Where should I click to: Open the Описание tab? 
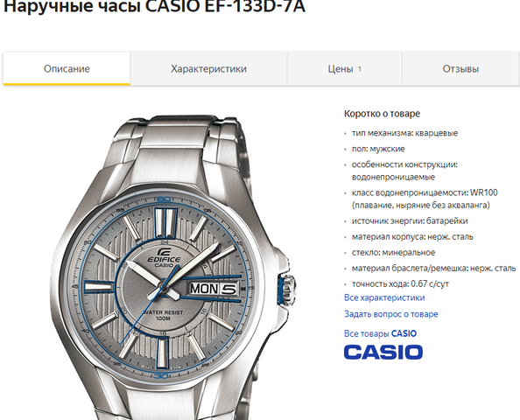[x=67, y=68]
